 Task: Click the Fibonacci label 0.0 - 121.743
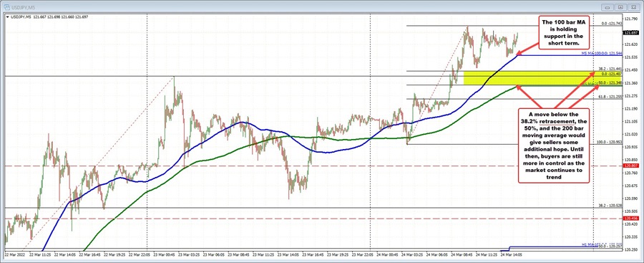click(612, 24)
